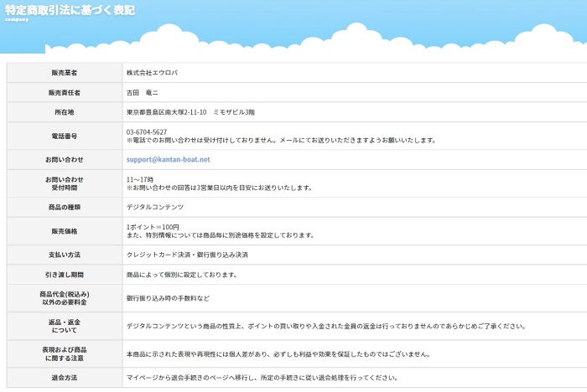Click the 11〜17時 reception hours text
587x392 pixels.
tap(140, 180)
